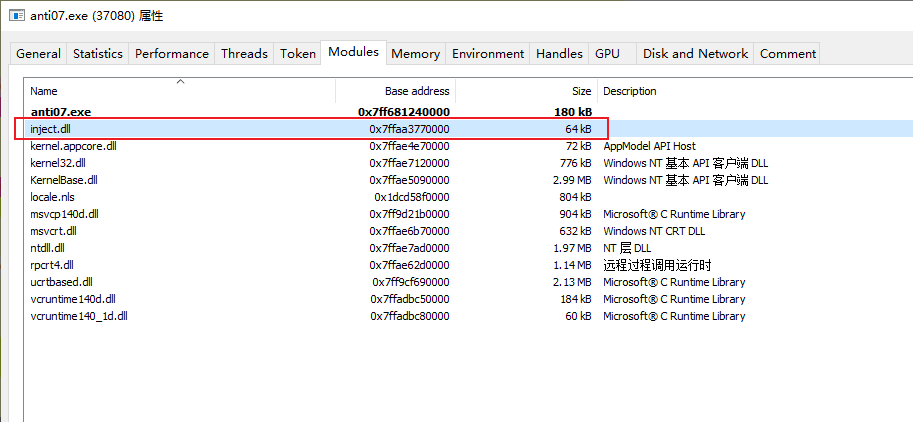This screenshot has height=422, width=913.
Task: Open the Disk and Network tab
Action: (695, 54)
